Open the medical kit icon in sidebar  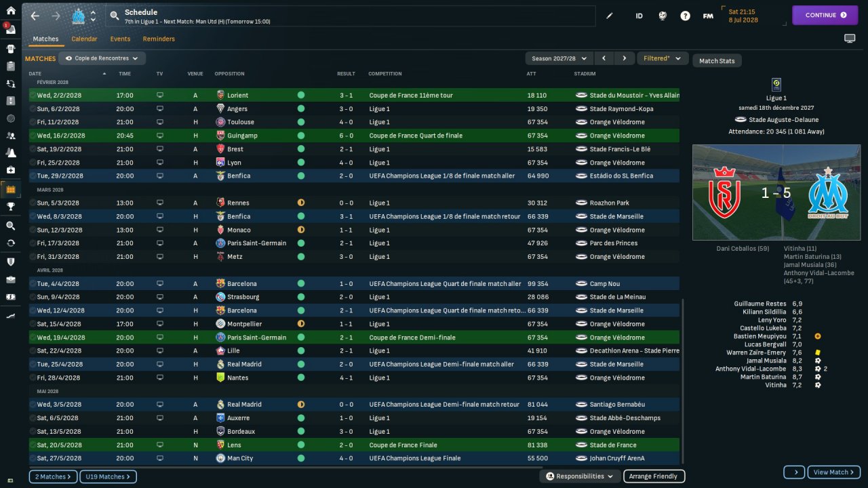tap(10, 169)
